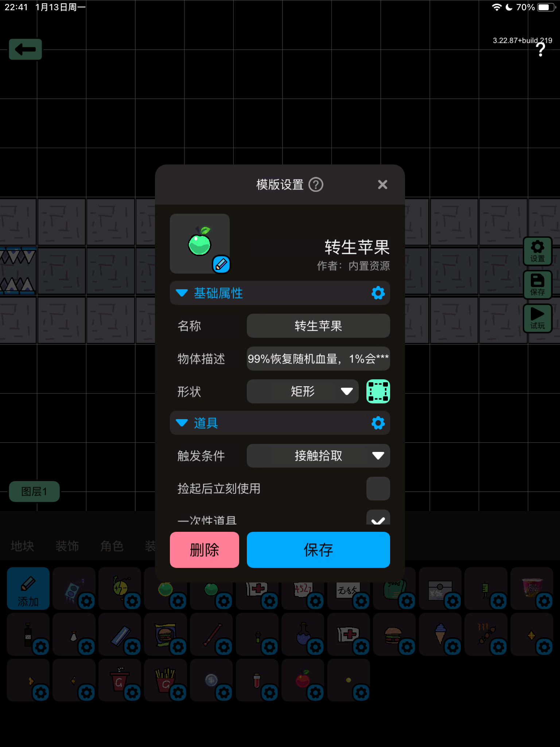
Task: Open the 基础属性 section gear settings
Action: 378,293
